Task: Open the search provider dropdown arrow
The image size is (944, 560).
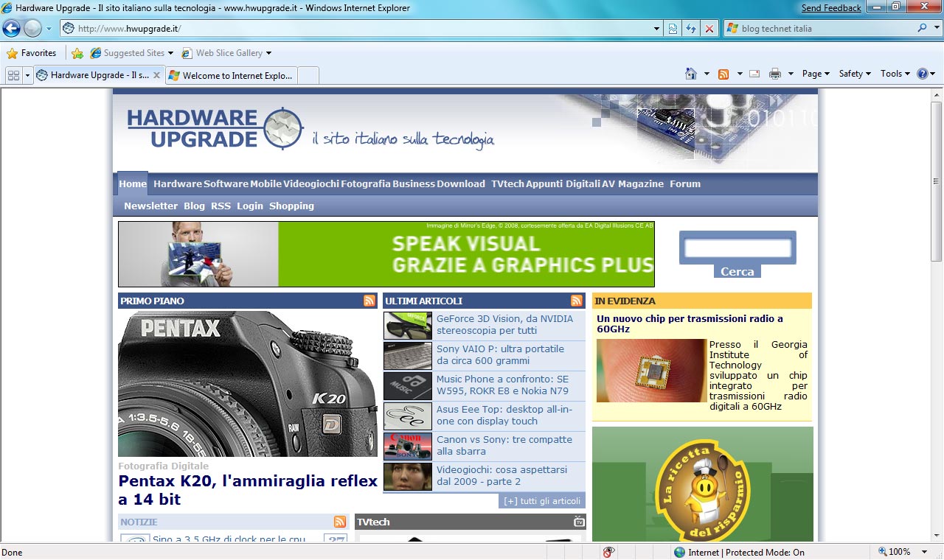Action: [935, 29]
